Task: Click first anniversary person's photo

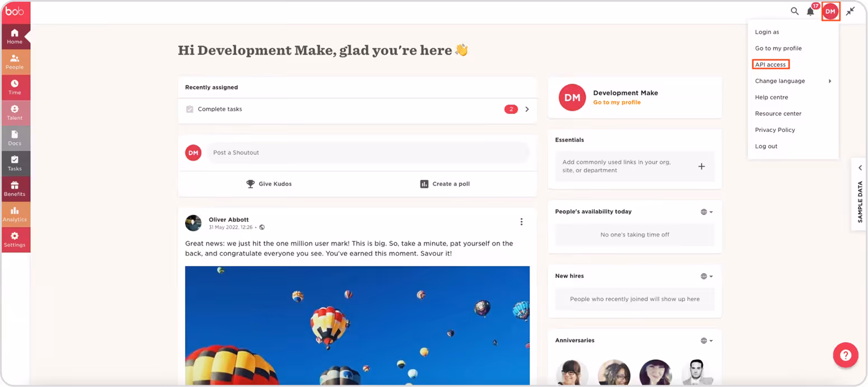Action: coord(572,373)
